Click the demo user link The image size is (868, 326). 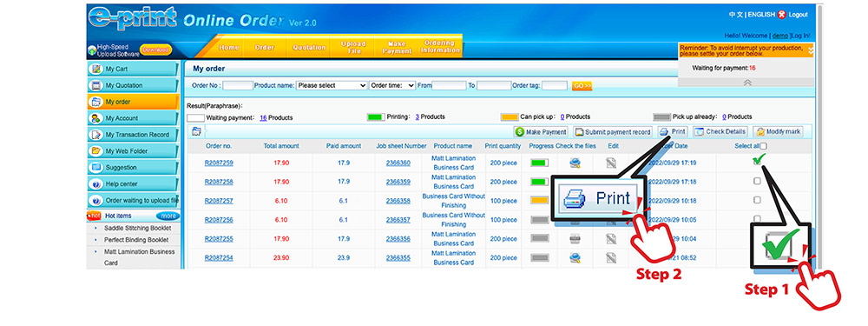click(780, 36)
